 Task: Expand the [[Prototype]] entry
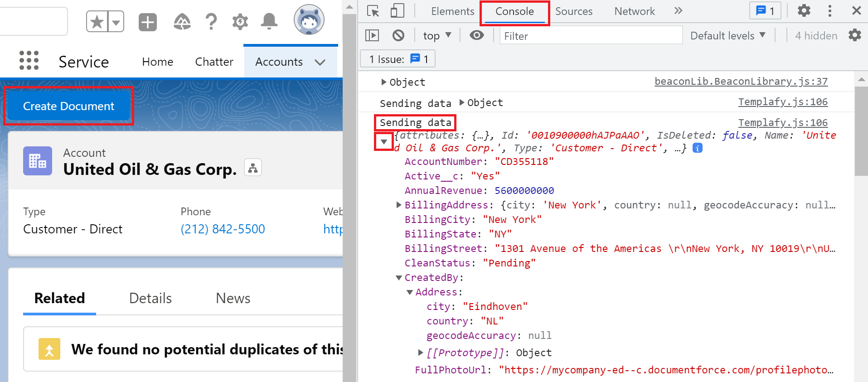click(x=421, y=353)
